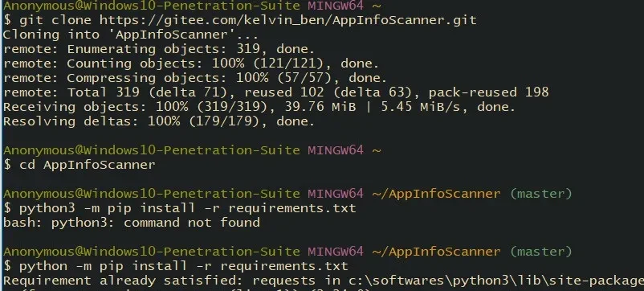Click the Counting objects 100% (121/121) line
Screen dimensions: 644x291
191,64
